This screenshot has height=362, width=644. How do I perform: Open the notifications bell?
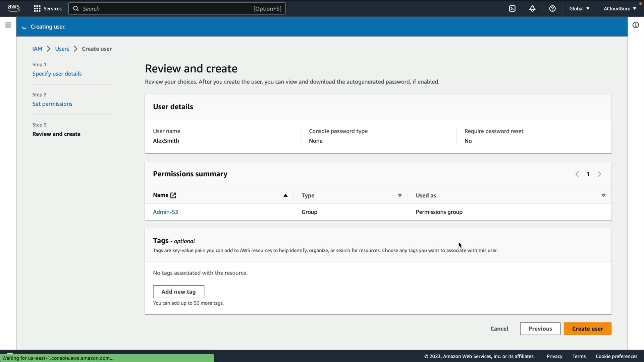[532, 9]
